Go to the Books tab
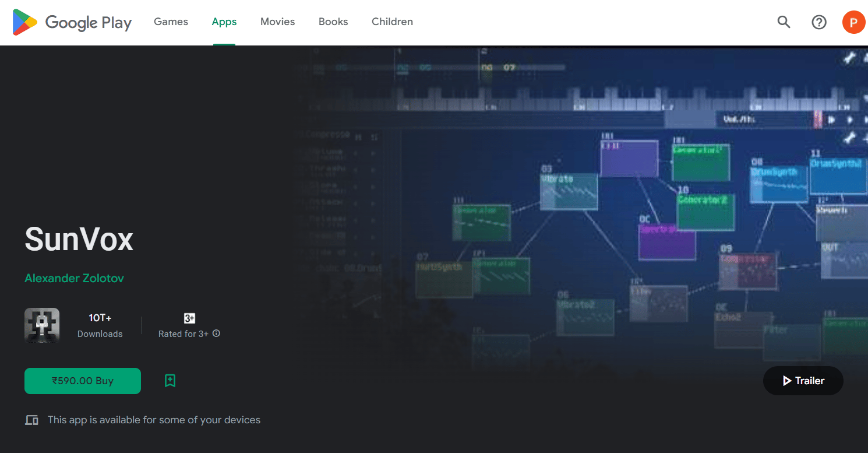This screenshot has width=868, height=453. pyautogui.click(x=333, y=22)
